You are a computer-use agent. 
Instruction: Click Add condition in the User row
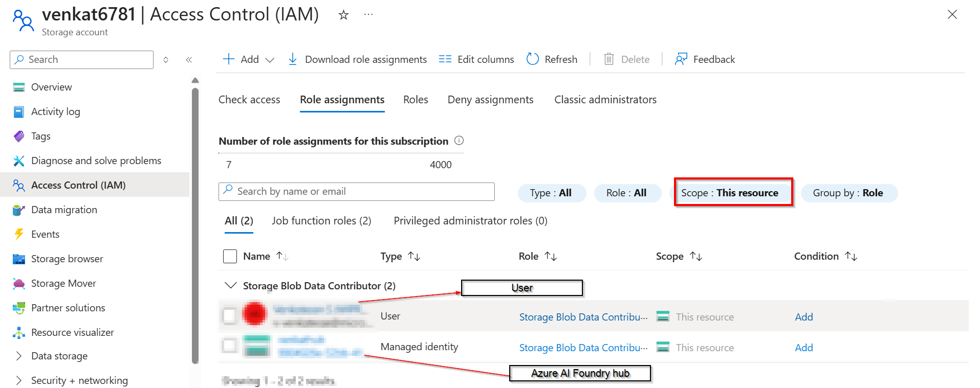803,317
